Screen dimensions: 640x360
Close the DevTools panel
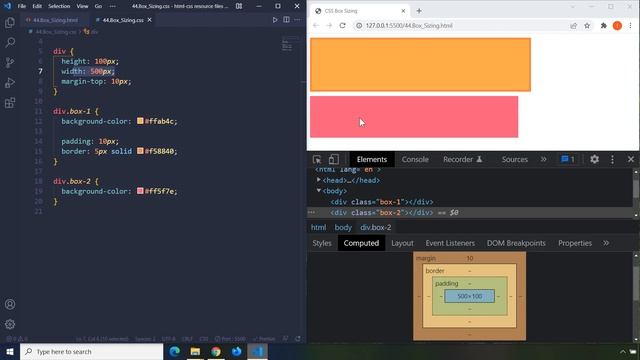(631, 159)
